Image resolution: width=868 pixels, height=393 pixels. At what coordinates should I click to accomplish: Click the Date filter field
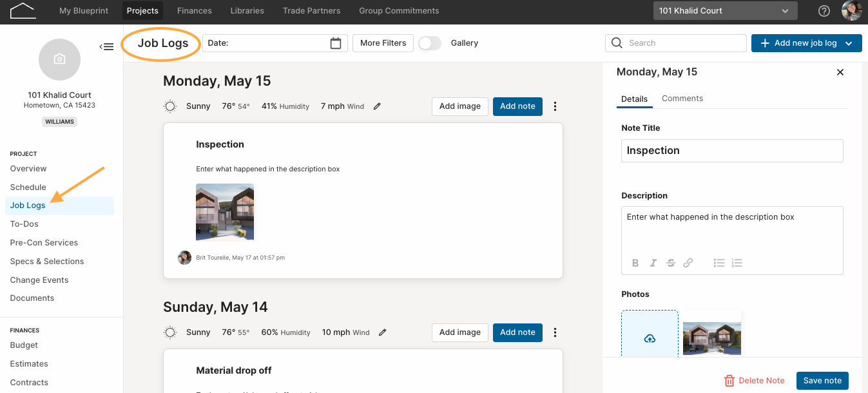(x=275, y=43)
